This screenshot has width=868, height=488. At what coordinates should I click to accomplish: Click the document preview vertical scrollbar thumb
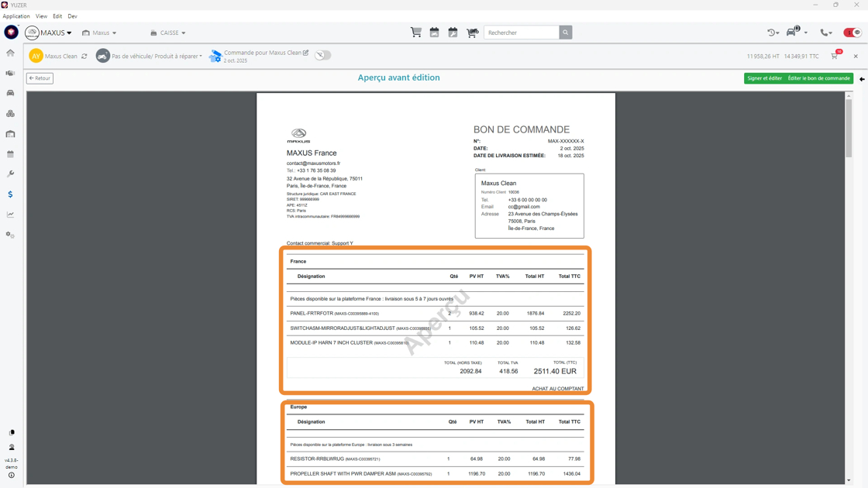(x=849, y=129)
